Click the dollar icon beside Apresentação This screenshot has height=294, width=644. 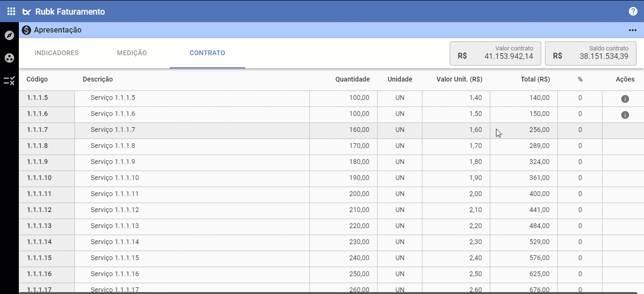(26, 30)
